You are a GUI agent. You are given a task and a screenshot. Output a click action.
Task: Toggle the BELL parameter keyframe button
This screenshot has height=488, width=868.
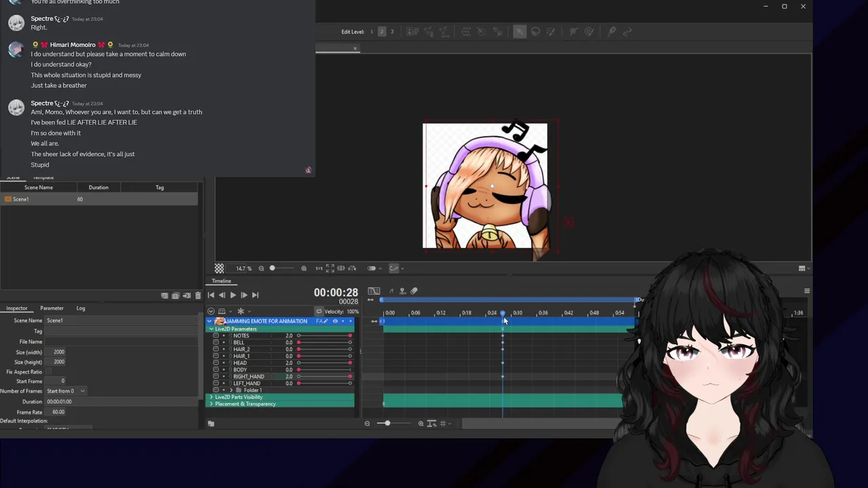216,342
